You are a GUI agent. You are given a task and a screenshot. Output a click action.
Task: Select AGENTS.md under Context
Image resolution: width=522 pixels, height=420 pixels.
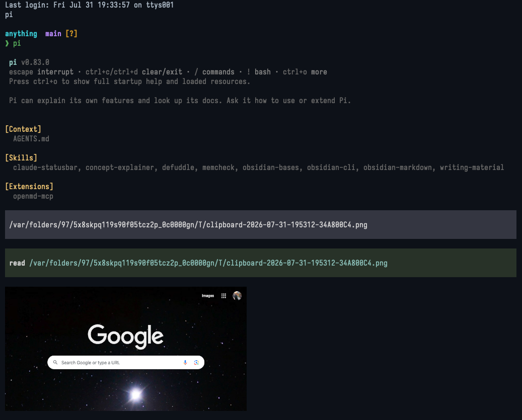(x=31, y=139)
